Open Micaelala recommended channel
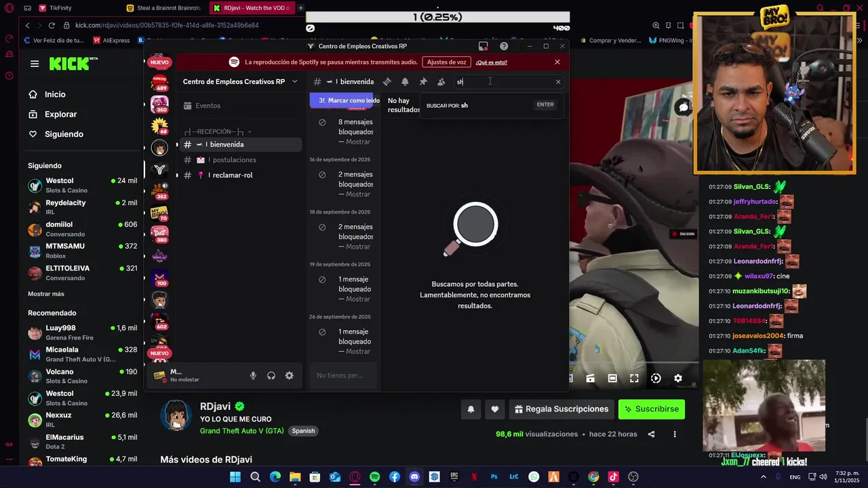 [x=82, y=354]
